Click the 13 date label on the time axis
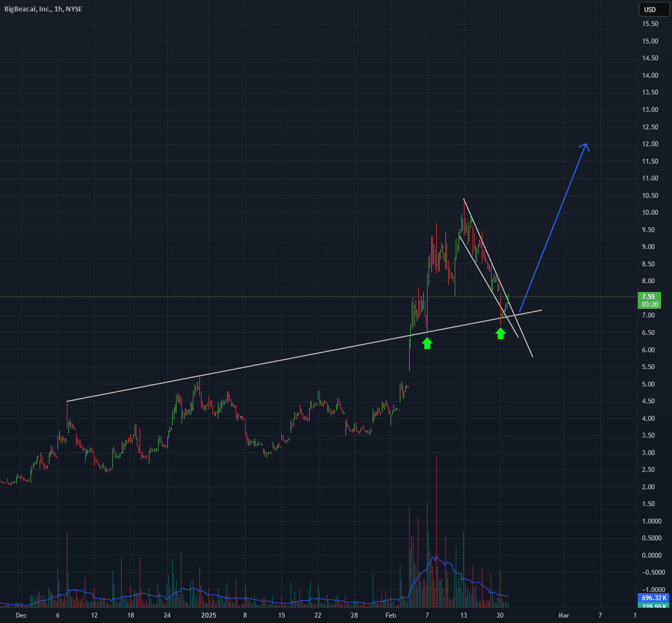The image size is (672, 623). pos(463,615)
